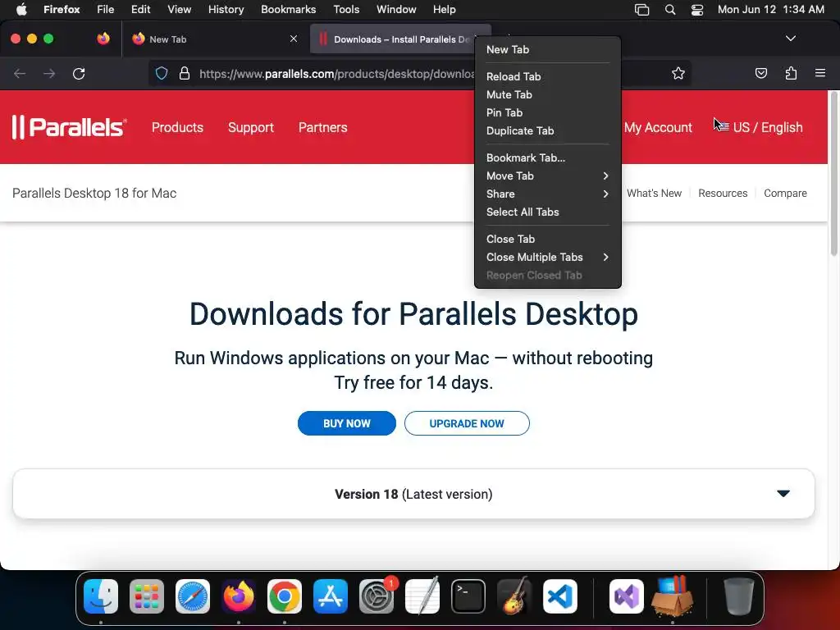840x630 pixels.
Task: Open the Support navigation link
Action: click(251, 127)
